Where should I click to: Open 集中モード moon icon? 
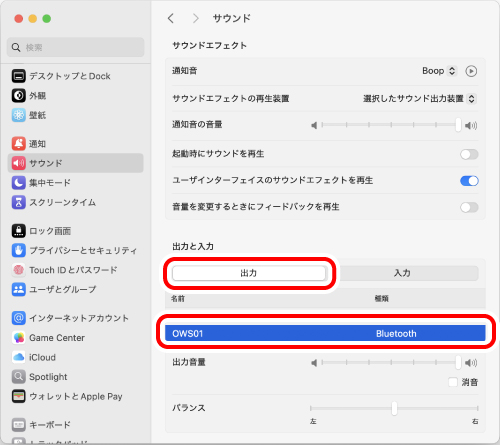pyautogui.click(x=19, y=183)
